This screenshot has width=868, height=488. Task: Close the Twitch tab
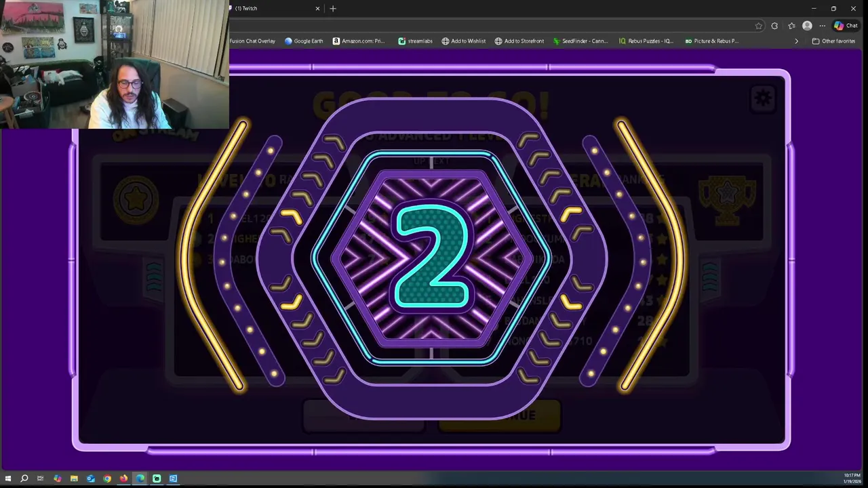tap(317, 8)
